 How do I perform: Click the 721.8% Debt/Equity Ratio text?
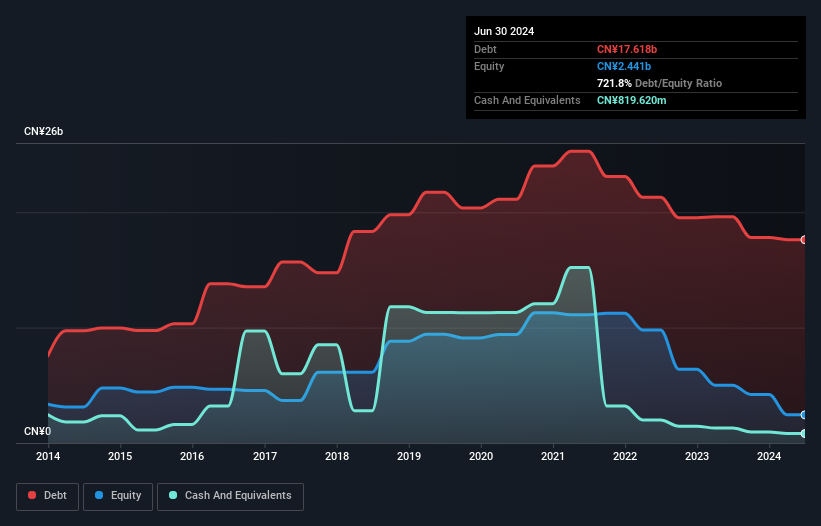659,83
